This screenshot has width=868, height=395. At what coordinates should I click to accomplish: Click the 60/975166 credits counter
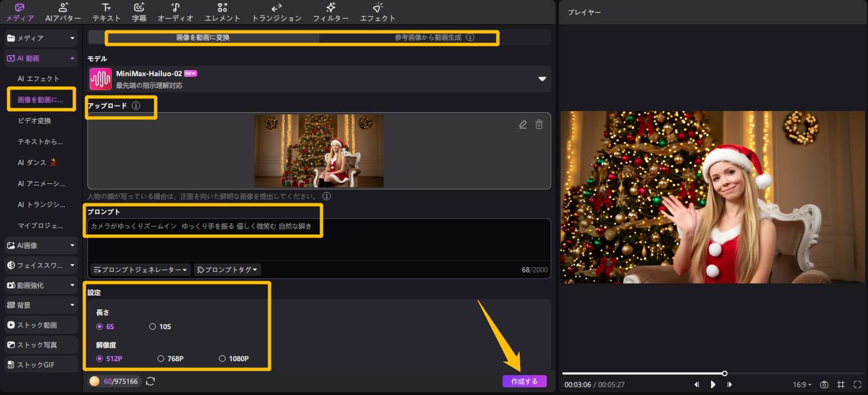point(121,381)
